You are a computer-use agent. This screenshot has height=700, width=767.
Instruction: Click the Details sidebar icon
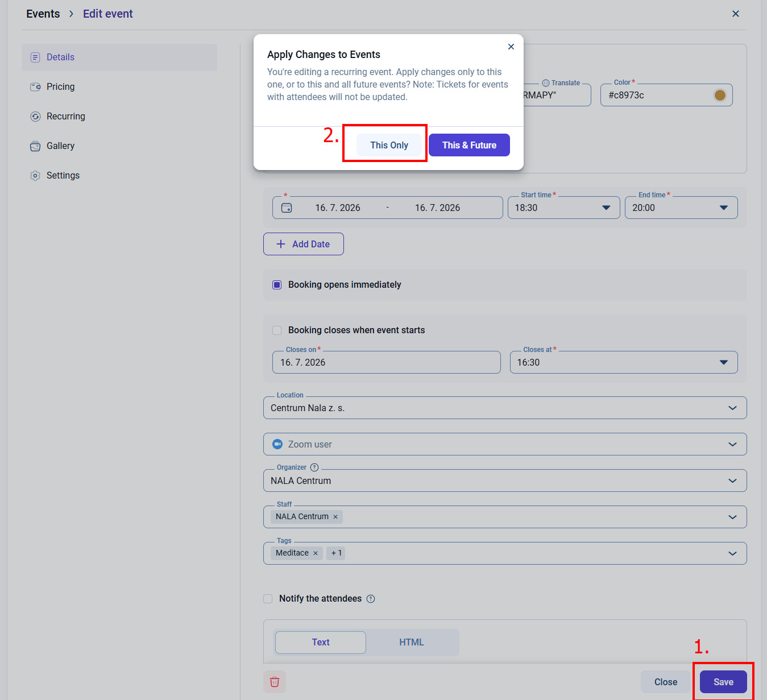coord(35,57)
